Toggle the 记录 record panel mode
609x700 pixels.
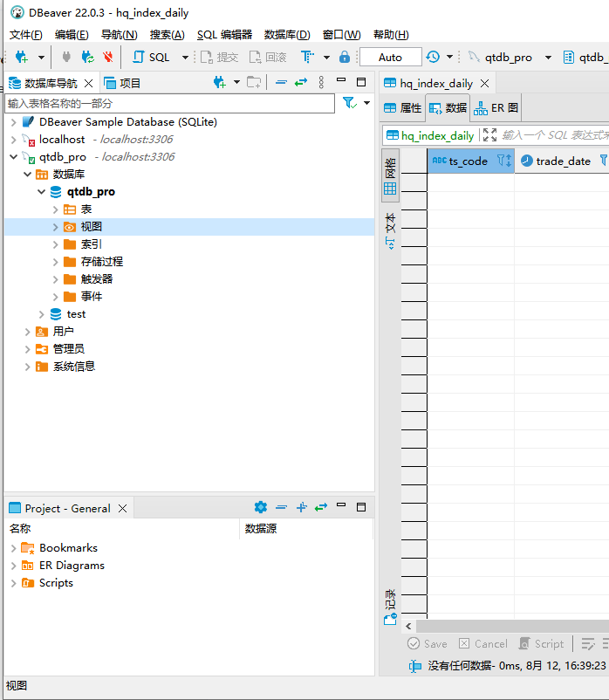pyautogui.click(x=390, y=606)
